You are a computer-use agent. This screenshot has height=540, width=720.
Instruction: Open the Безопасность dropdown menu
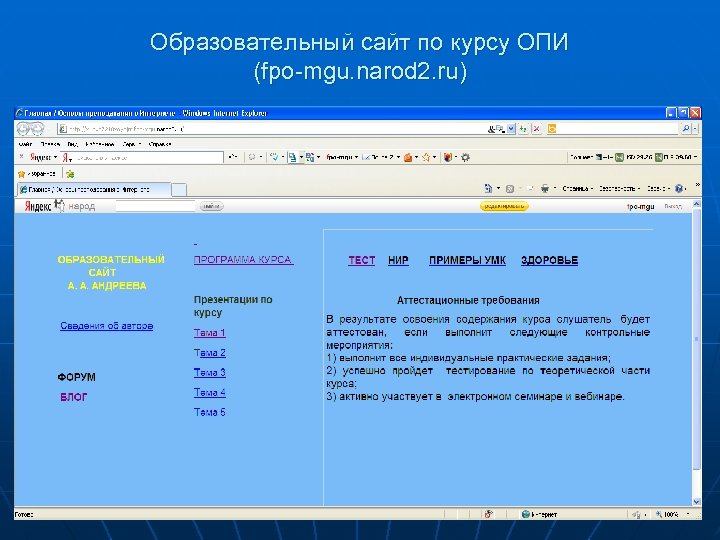(x=619, y=189)
